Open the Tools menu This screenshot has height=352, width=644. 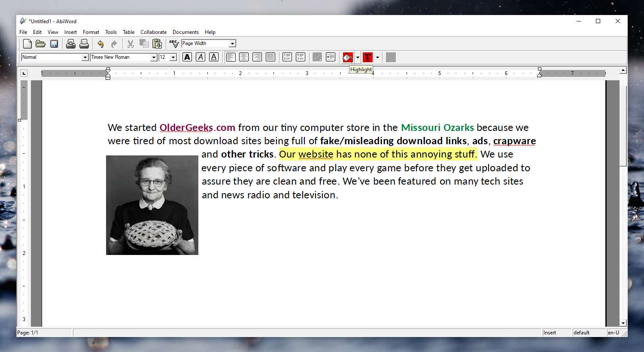coord(111,32)
